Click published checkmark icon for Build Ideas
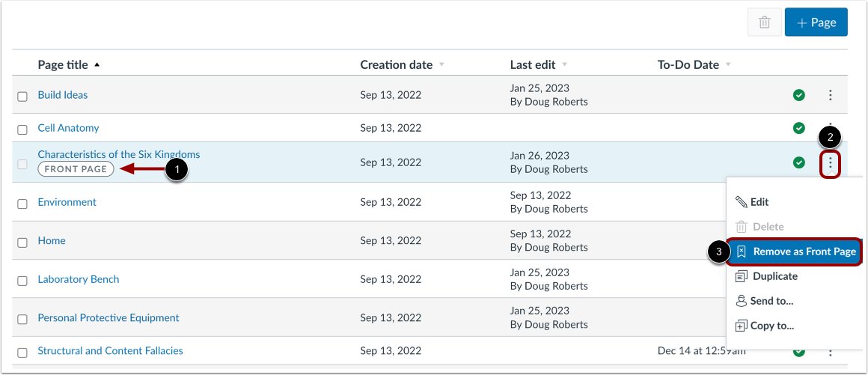This screenshot has height=375, width=868. coord(799,95)
